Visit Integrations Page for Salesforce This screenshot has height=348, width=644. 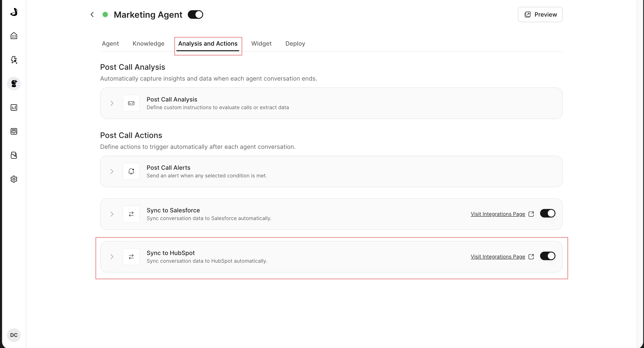(x=498, y=214)
